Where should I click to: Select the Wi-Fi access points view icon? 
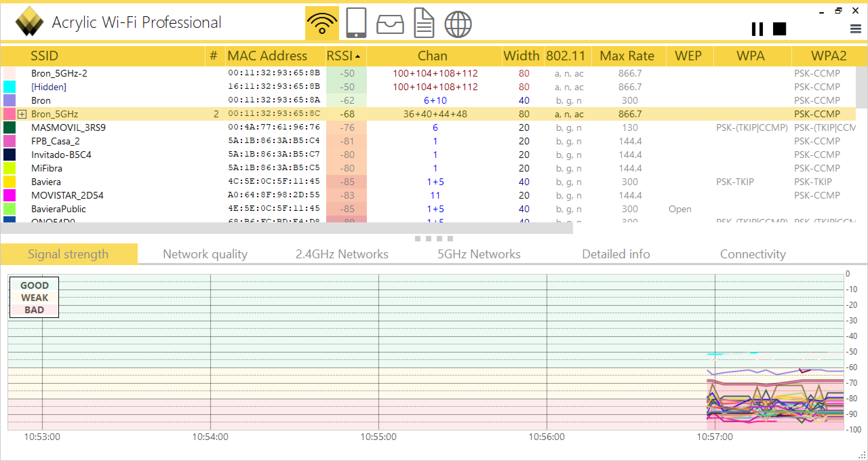pos(322,23)
